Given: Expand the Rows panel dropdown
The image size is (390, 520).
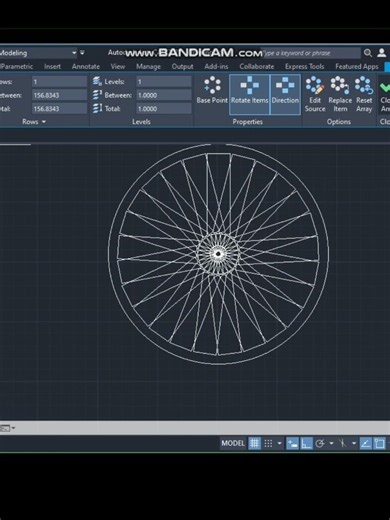Looking at the screenshot, I should tap(44, 122).
